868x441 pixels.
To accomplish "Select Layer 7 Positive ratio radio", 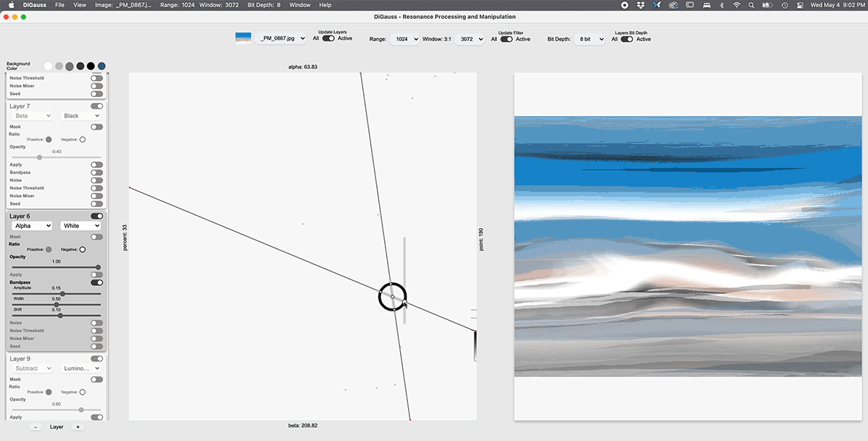I will pyautogui.click(x=48, y=140).
